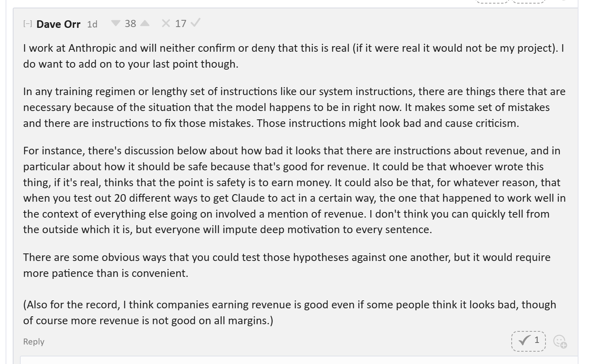Click the right dashed reaction pill at top
This screenshot has height=364, width=600.
528,1
